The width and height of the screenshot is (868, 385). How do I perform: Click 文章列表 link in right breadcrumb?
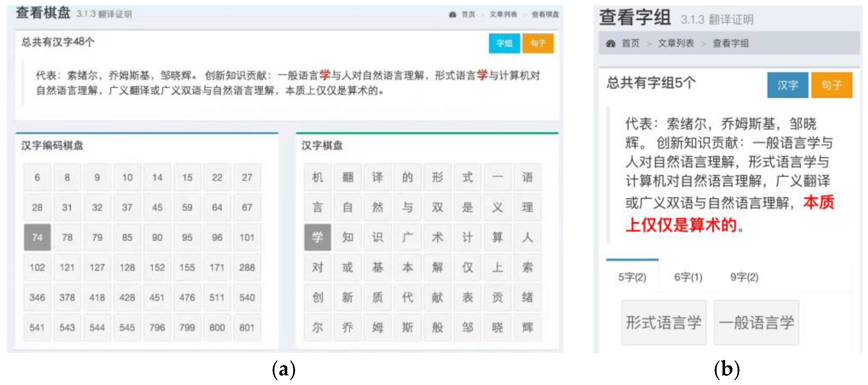coord(676,44)
